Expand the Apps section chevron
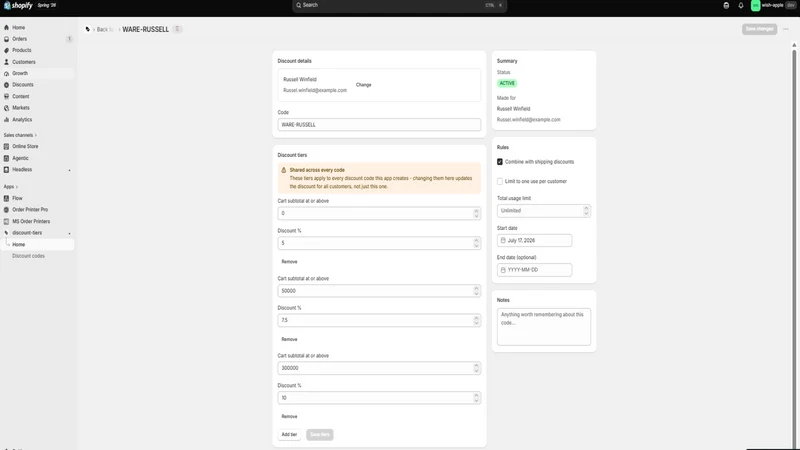The width and height of the screenshot is (800, 450). (17, 187)
